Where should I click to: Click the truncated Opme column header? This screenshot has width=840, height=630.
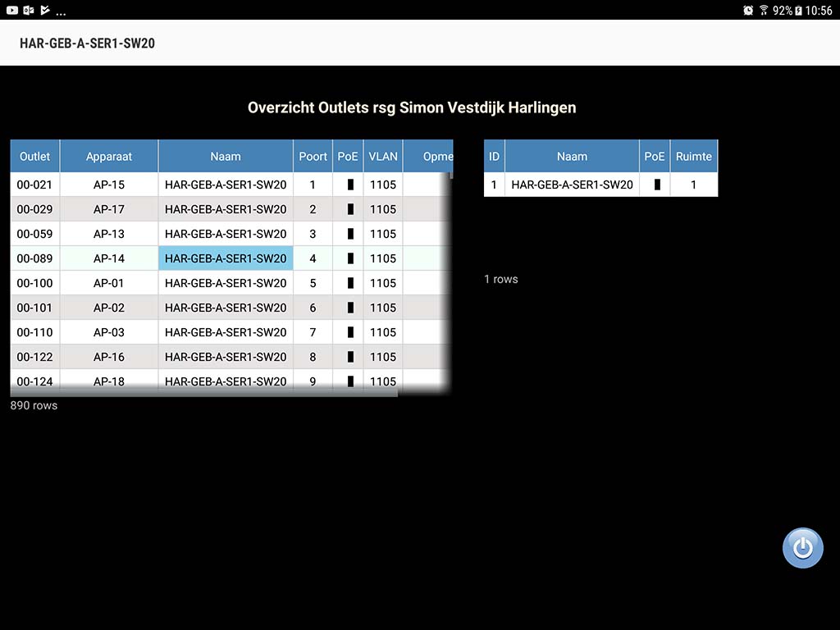tap(428, 157)
